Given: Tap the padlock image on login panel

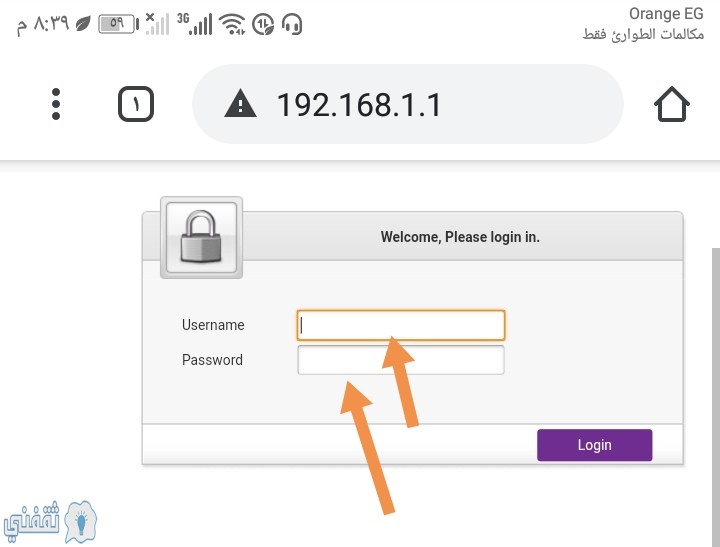Looking at the screenshot, I should pyautogui.click(x=201, y=237).
